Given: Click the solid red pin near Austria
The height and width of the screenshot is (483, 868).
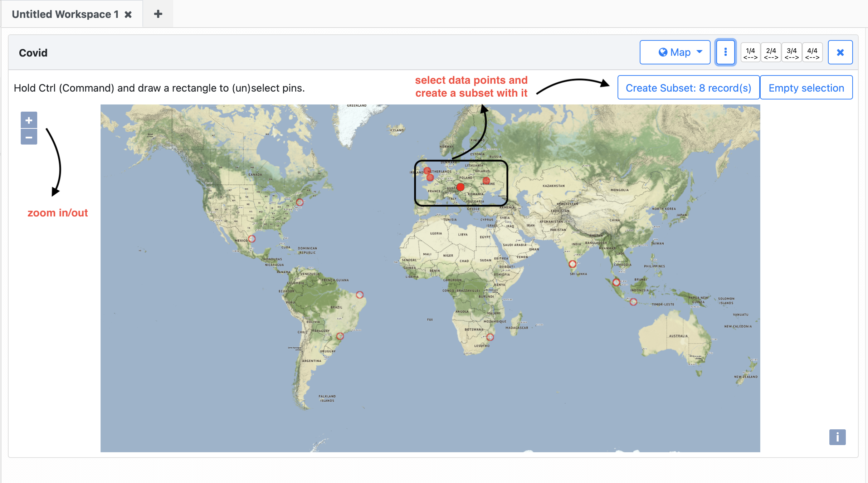Looking at the screenshot, I should [460, 187].
